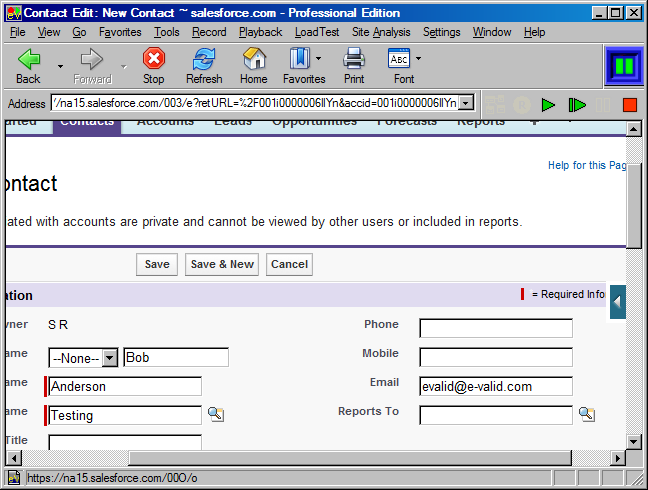This screenshot has width=648, height=490.
Task: Open the View menu
Action: coord(49,32)
